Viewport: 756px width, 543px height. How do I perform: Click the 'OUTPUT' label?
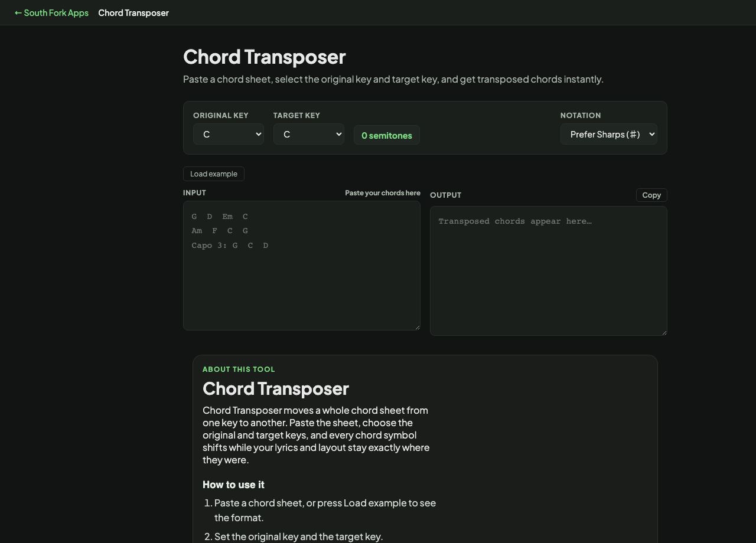click(446, 195)
